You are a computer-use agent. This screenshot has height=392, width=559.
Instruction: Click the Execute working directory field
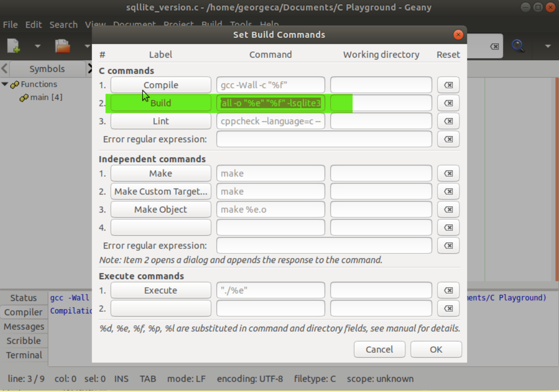pos(381,290)
